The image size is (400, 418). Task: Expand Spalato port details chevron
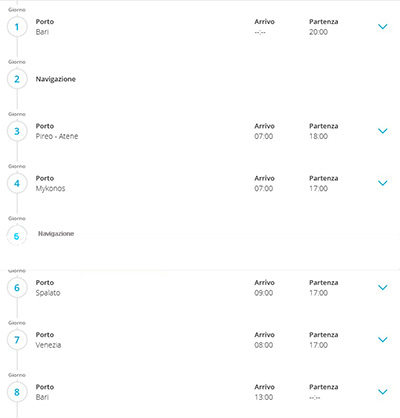(x=383, y=287)
